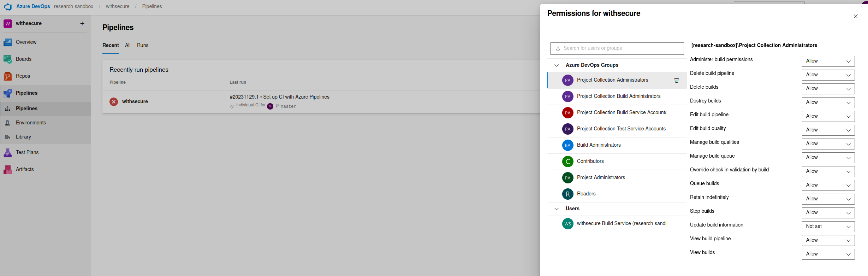Switch to the Runs tab
868x276 pixels.
(x=143, y=45)
